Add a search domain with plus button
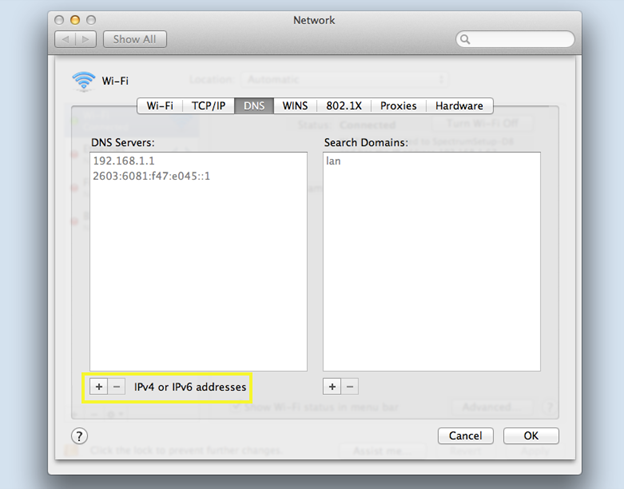Image resolution: width=624 pixels, height=489 pixels. (x=332, y=387)
